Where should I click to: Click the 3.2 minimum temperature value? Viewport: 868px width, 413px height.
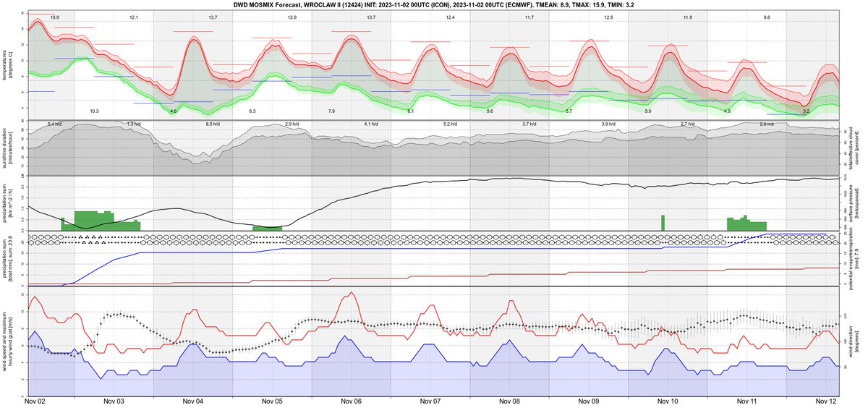[x=807, y=111]
